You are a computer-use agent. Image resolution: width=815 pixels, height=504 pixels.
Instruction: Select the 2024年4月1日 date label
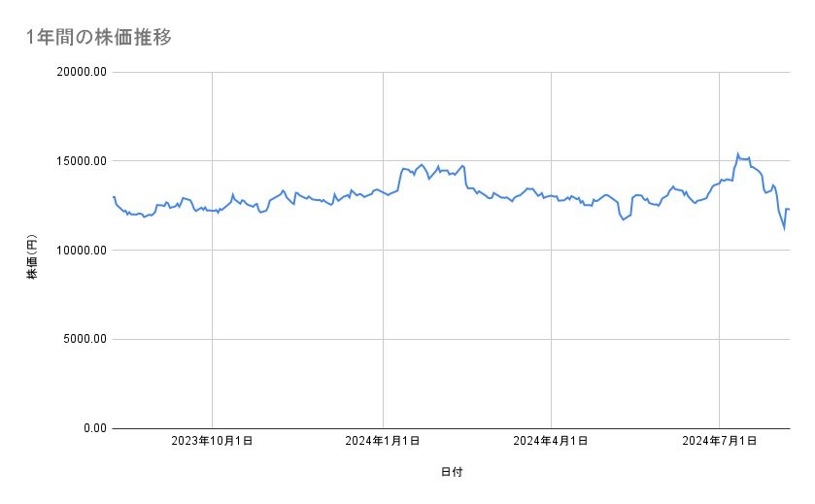pyautogui.click(x=551, y=442)
